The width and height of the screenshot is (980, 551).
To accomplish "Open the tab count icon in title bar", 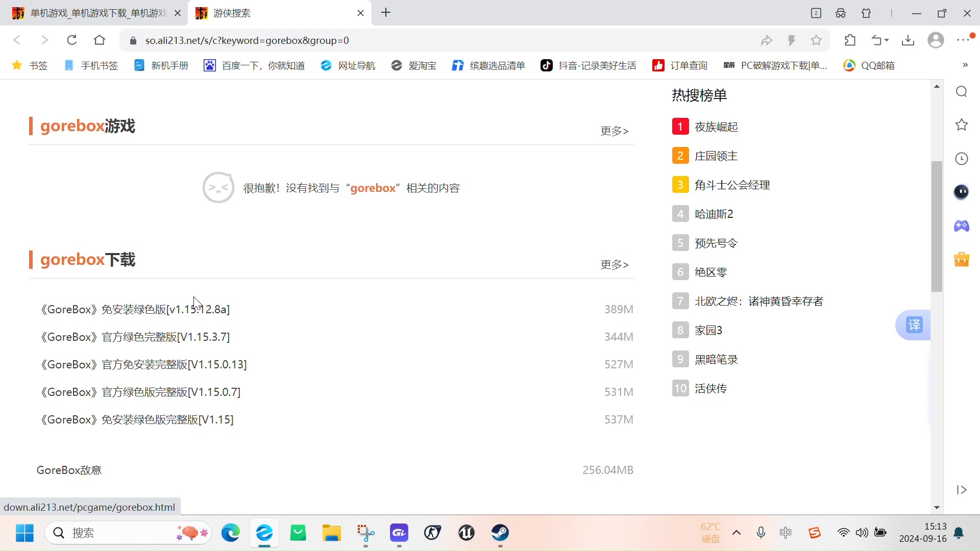I will 816,13.
